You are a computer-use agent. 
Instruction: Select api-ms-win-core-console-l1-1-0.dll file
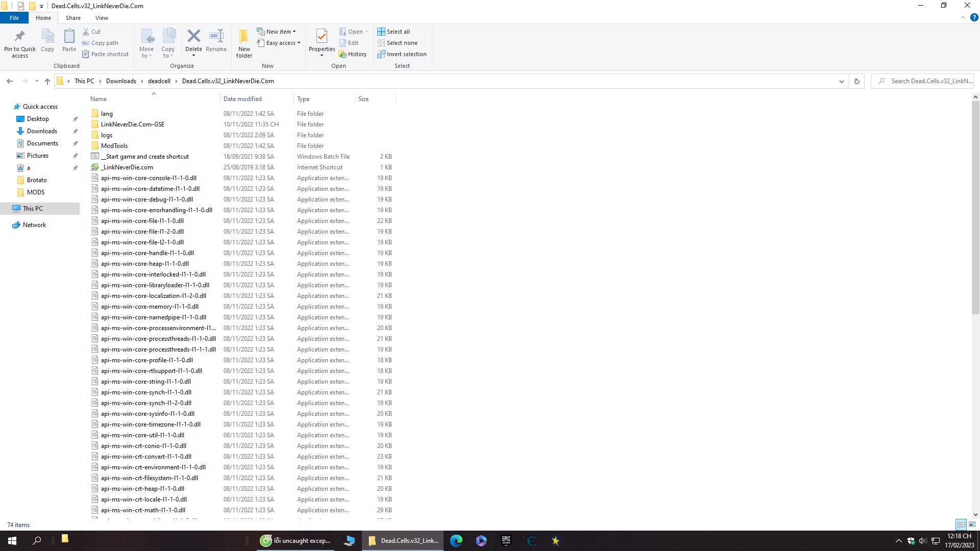tap(149, 178)
